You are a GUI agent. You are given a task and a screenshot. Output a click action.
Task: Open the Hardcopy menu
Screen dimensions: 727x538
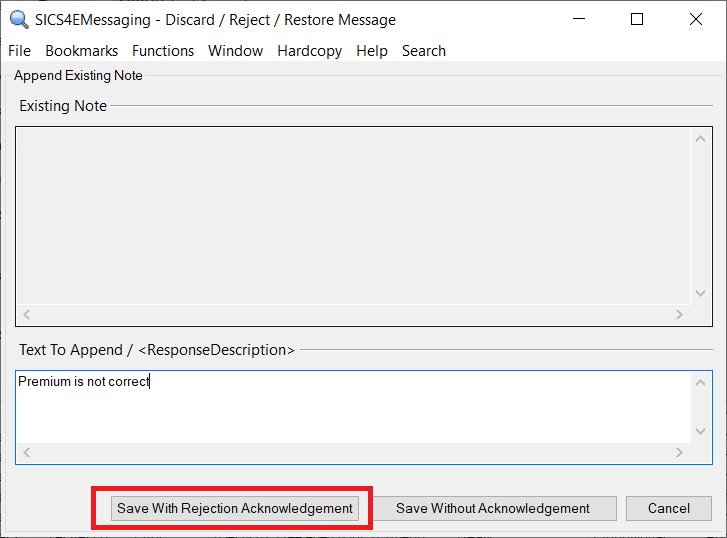(x=309, y=51)
